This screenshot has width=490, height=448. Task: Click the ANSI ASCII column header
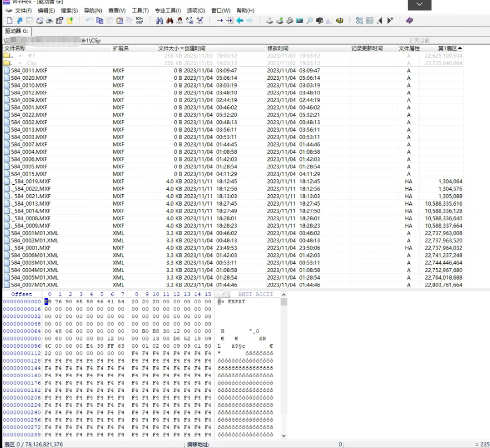[x=255, y=294]
